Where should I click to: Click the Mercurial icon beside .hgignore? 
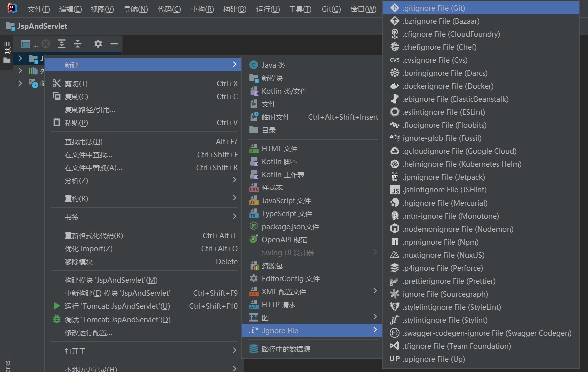click(394, 202)
